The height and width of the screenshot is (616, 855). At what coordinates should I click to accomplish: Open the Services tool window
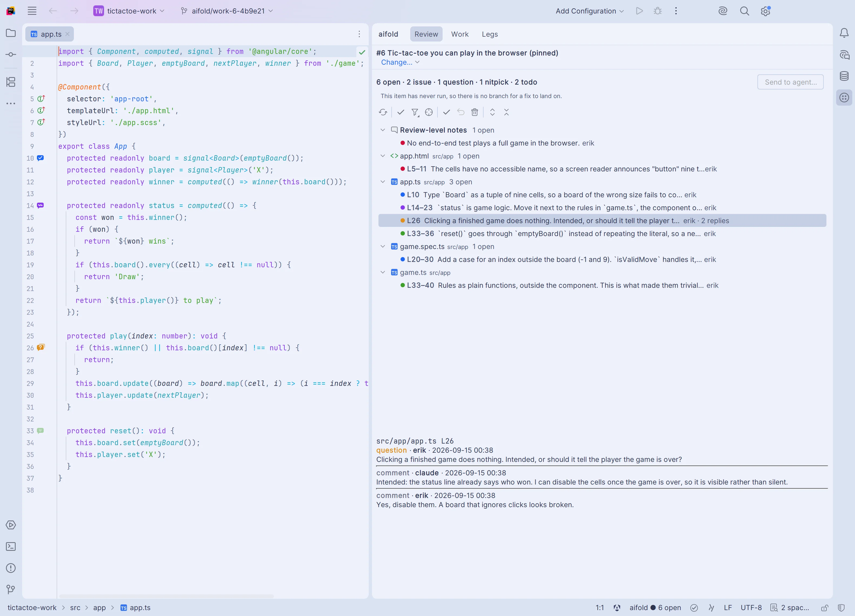click(11, 525)
